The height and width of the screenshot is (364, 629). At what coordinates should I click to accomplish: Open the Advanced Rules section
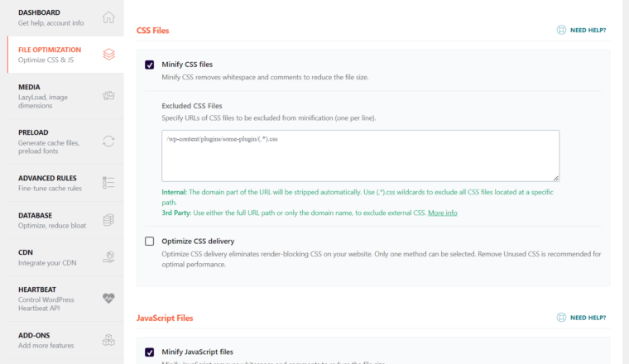coord(65,183)
